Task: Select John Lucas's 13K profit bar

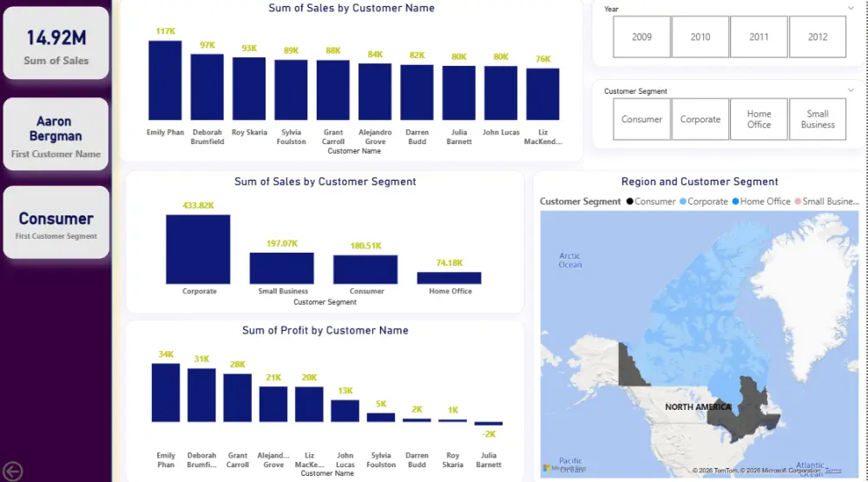Action: 345,411
